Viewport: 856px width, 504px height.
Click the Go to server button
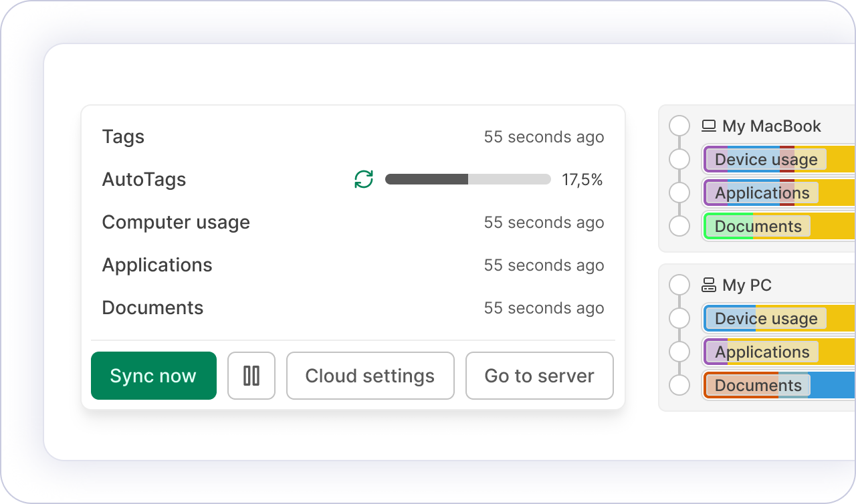pos(539,376)
